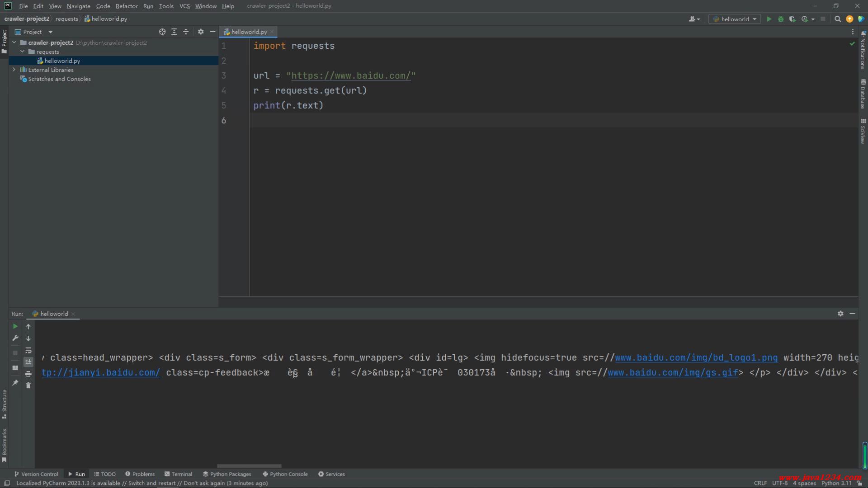The height and width of the screenshot is (488, 868).
Task: Open the Services tool window
Action: coord(331,474)
